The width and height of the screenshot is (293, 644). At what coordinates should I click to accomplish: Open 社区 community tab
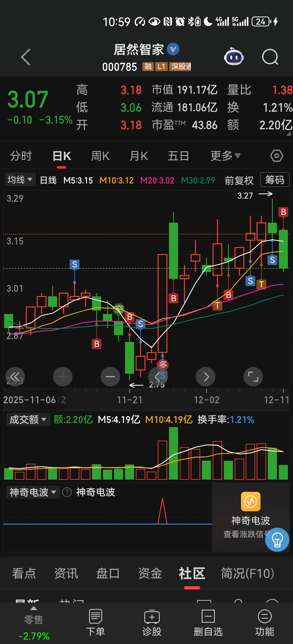pyautogui.click(x=192, y=573)
